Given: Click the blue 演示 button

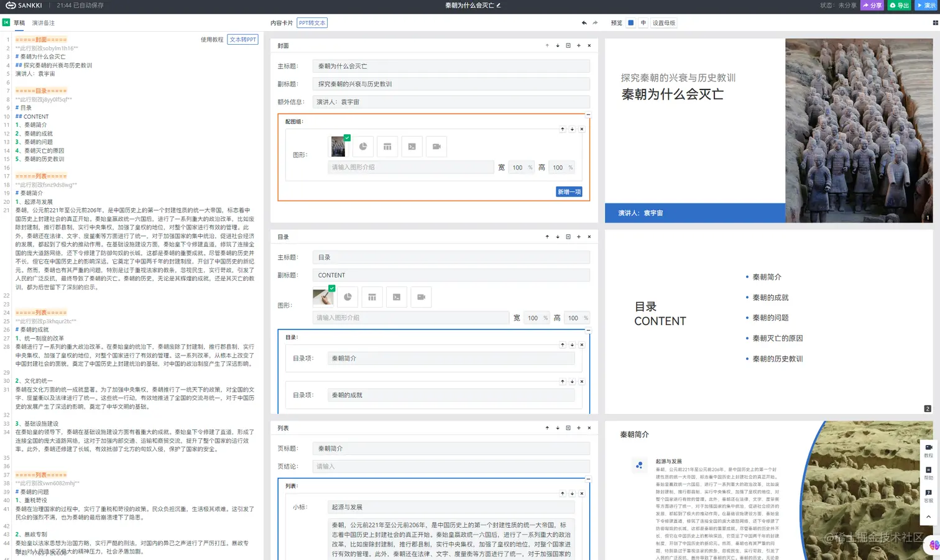Looking at the screenshot, I should click(x=926, y=5).
